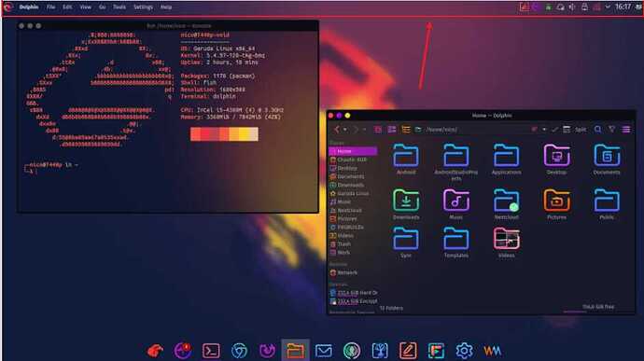Screen dimensions: 644x361
Task: Launch the terminal icon in the dock
Action: [211, 351]
